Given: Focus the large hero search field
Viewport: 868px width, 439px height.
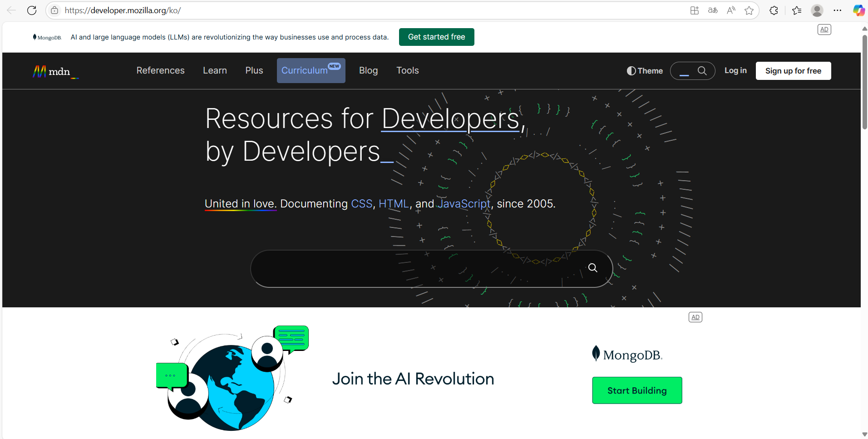Looking at the screenshot, I should (418, 269).
